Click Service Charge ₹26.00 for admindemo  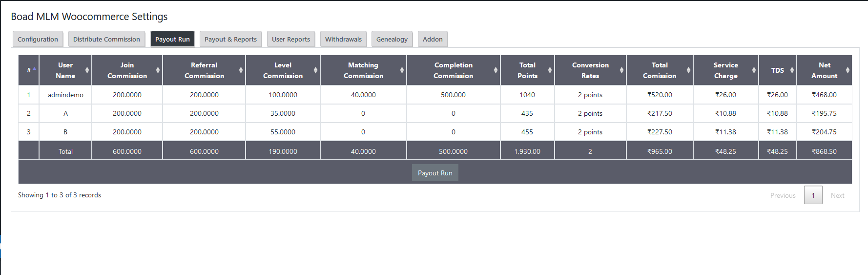pyautogui.click(x=725, y=95)
